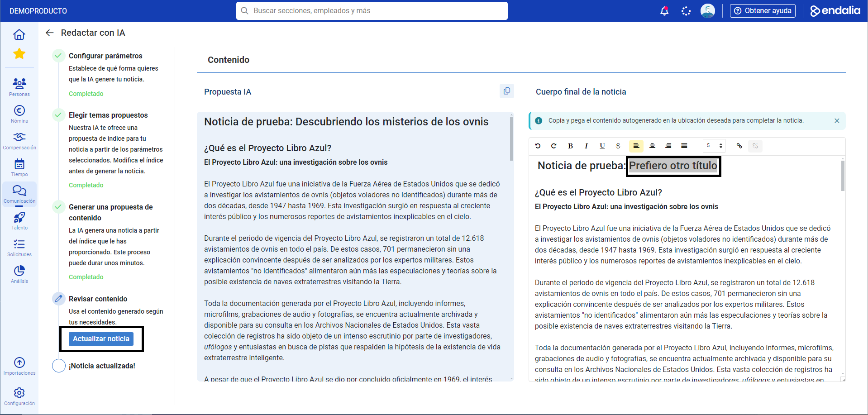Image resolution: width=868 pixels, height=415 pixels.
Task: Redo the last editor change
Action: click(553, 146)
